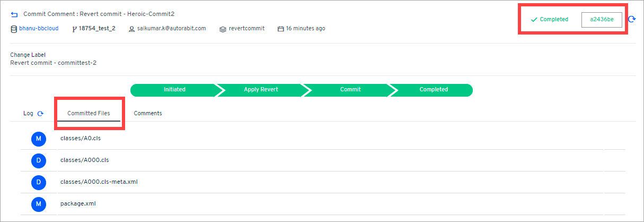Switch to the Committed Files tab
Viewport: 644px width, 222px height.
click(89, 113)
